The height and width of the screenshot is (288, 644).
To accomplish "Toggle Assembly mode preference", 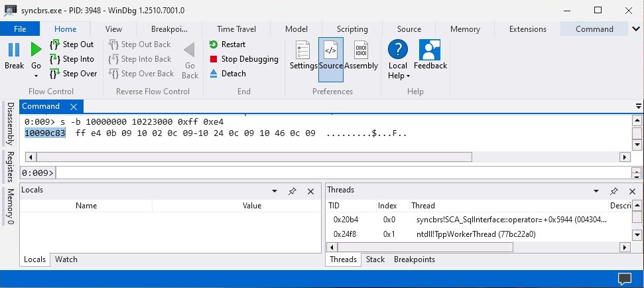I will (x=361, y=56).
